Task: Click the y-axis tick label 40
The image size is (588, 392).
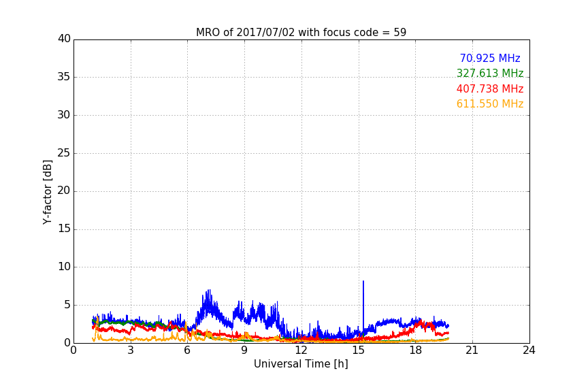Action: [64, 39]
